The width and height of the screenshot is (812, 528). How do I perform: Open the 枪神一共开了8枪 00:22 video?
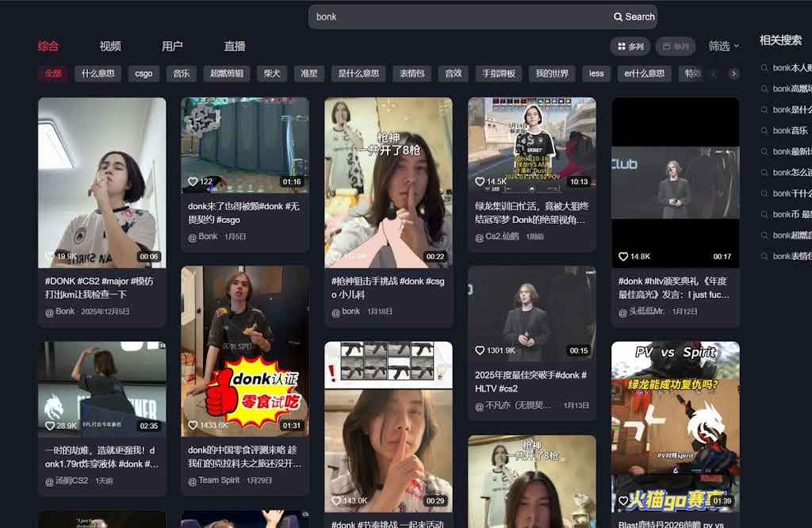pos(389,182)
